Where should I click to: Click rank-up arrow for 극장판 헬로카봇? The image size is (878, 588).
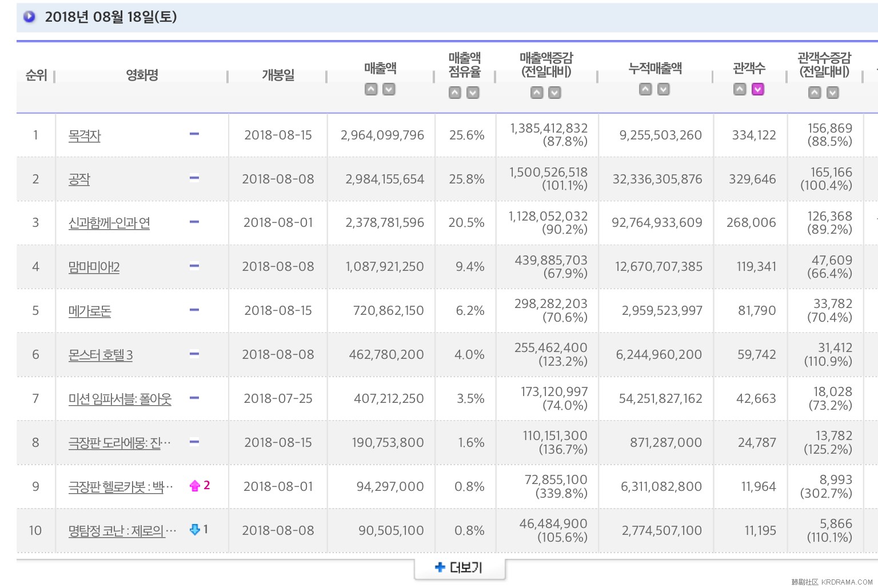(x=195, y=486)
